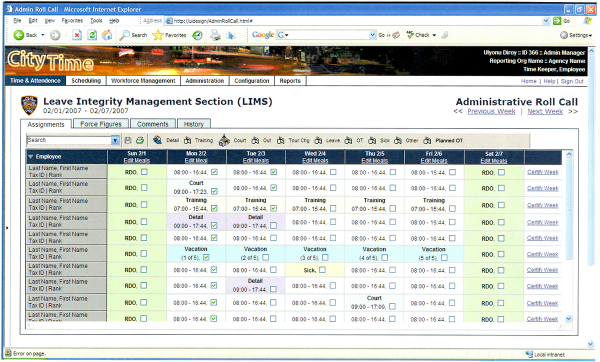
Task: Open the Google search box dropdown
Action: coord(372,35)
